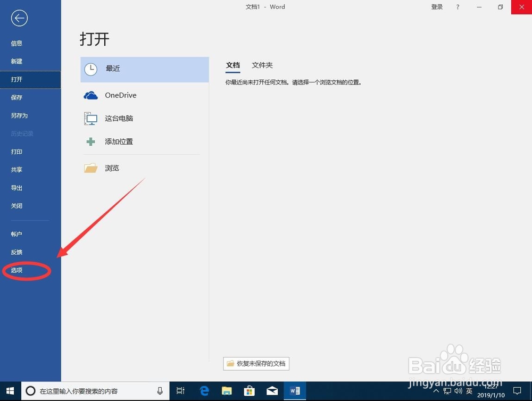Toggle the 英 input method indicator

(x=469, y=391)
